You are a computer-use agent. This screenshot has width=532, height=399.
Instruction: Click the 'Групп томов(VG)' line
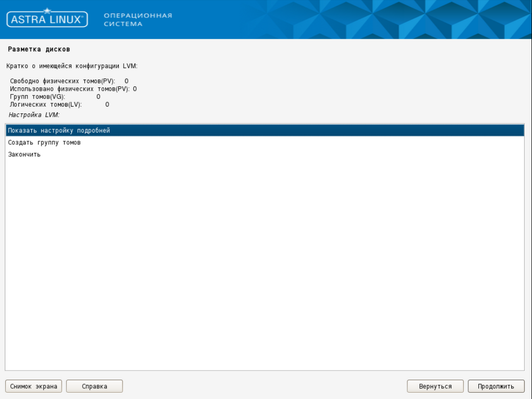click(x=37, y=97)
